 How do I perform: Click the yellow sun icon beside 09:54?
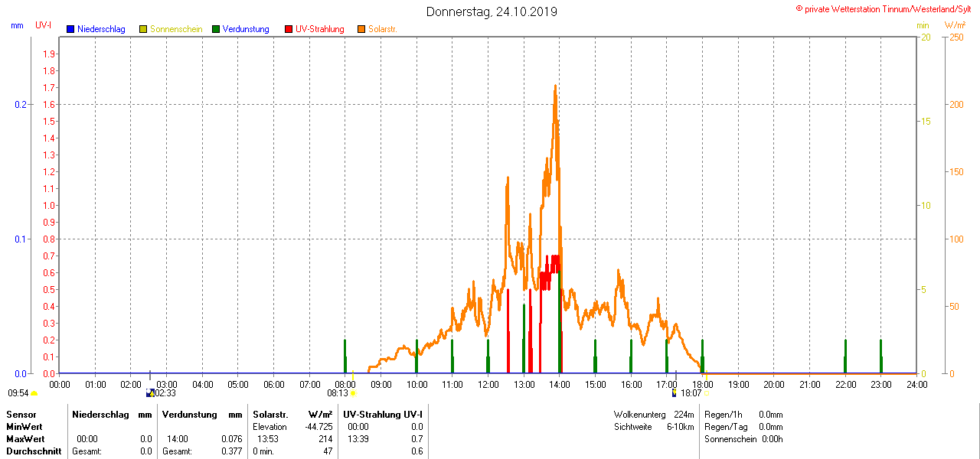click(34, 393)
